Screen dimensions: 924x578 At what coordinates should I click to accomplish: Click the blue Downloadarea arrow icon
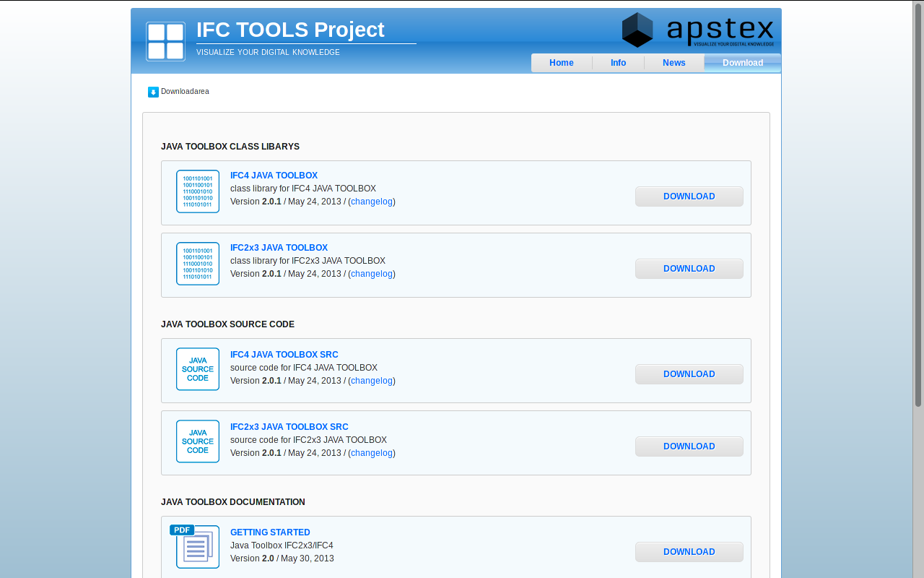153,92
